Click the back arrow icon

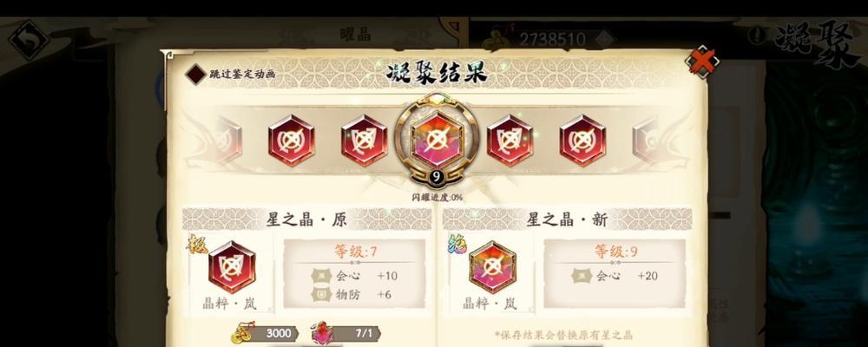[x=29, y=40]
